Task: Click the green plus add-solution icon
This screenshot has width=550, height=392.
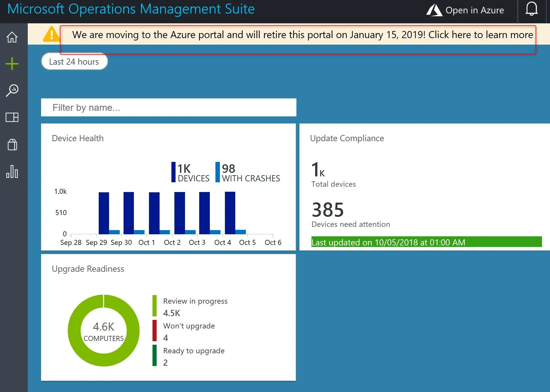Action: (12, 64)
